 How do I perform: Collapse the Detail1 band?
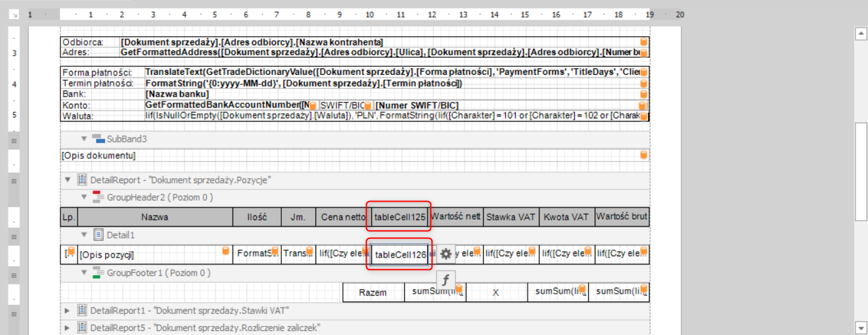coord(84,234)
